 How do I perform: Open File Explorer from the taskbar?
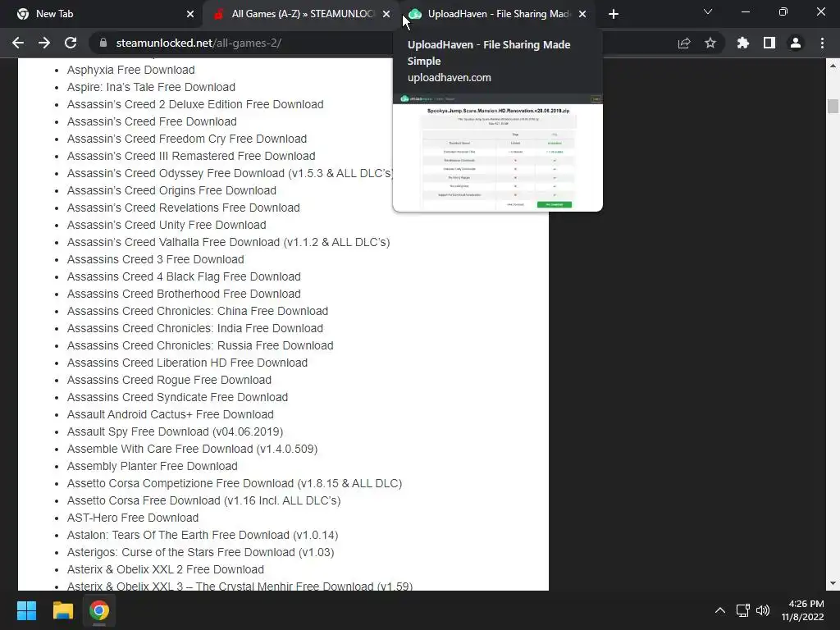pos(62,610)
